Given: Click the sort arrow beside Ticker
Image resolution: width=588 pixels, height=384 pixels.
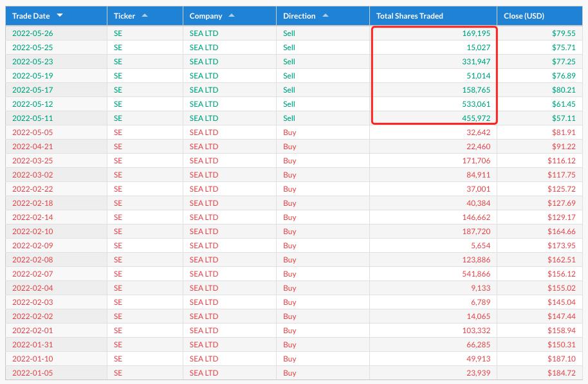Looking at the screenshot, I should tap(145, 15).
